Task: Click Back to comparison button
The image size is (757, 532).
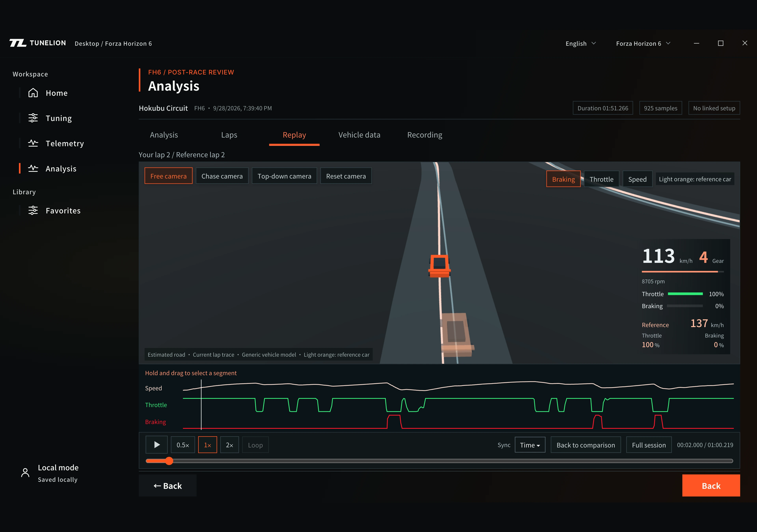Action: click(x=585, y=445)
